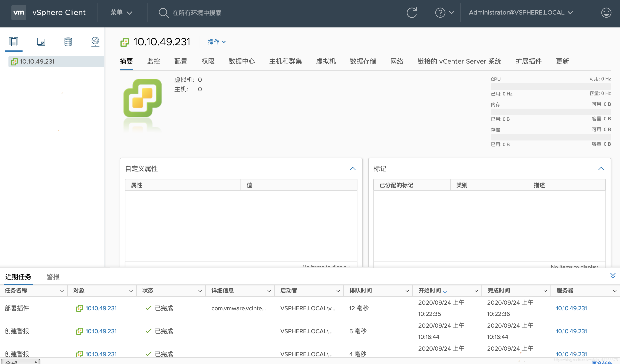
Task: Select the 近期任务 tab
Action: (x=18, y=277)
